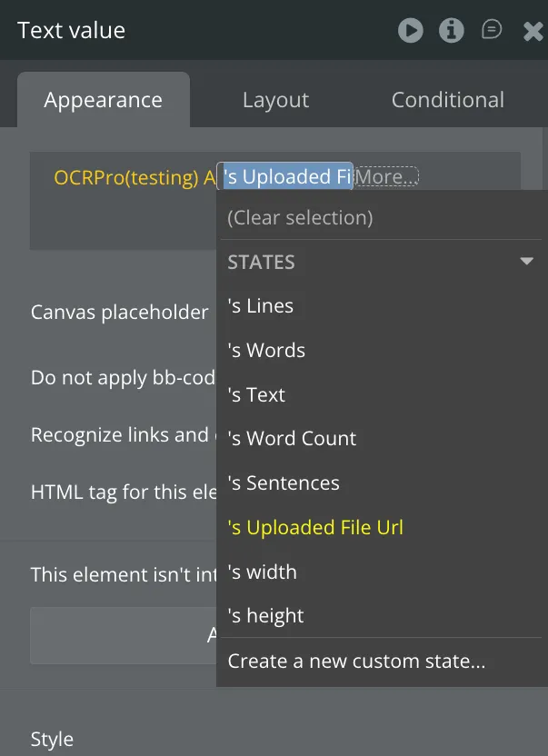The image size is (548, 756).
Task: Choose 's height state
Action: point(265,616)
